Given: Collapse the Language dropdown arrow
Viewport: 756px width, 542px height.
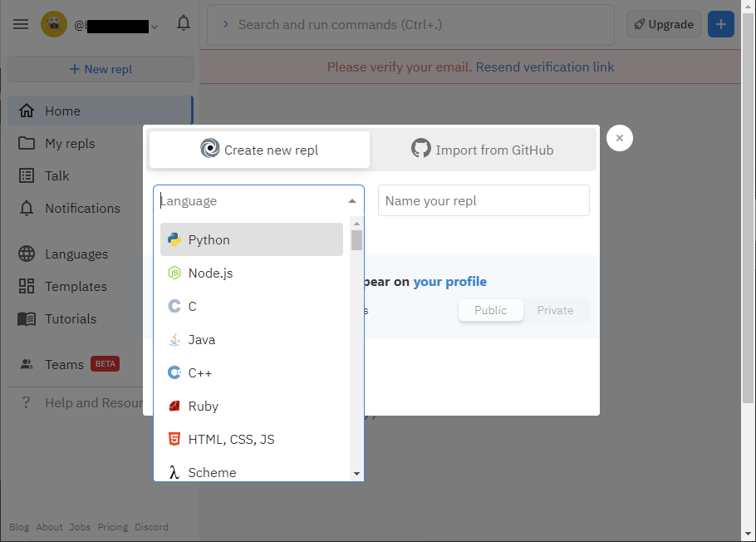Looking at the screenshot, I should click(x=352, y=201).
